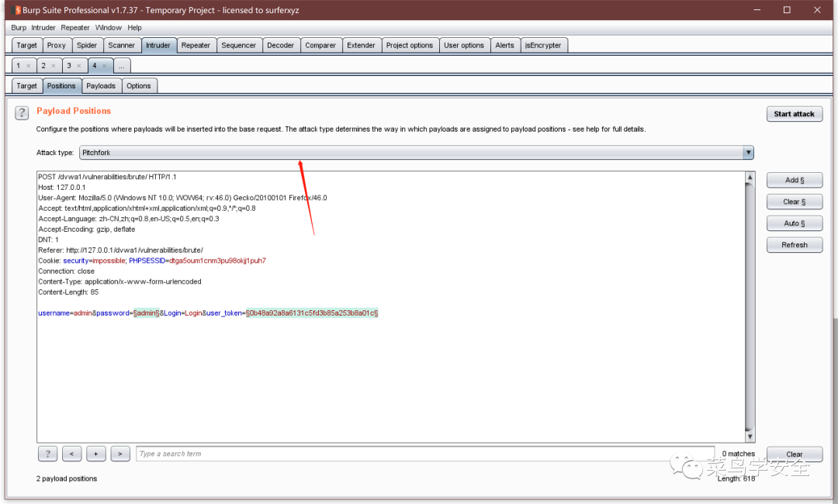The height and width of the screenshot is (504, 838).
Task: Open the Project options tab
Action: 410,46
